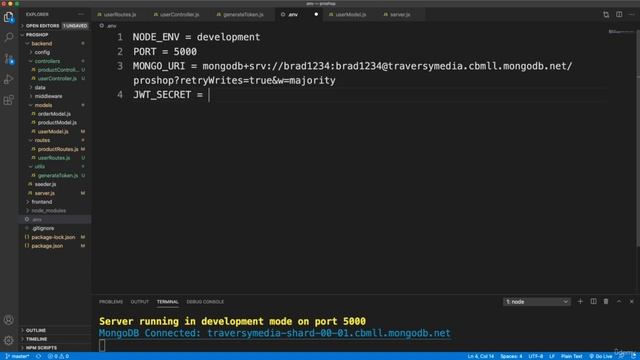Collapse the PROSHOP root folder
This screenshot has width=640, height=360.
pos(55,35)
